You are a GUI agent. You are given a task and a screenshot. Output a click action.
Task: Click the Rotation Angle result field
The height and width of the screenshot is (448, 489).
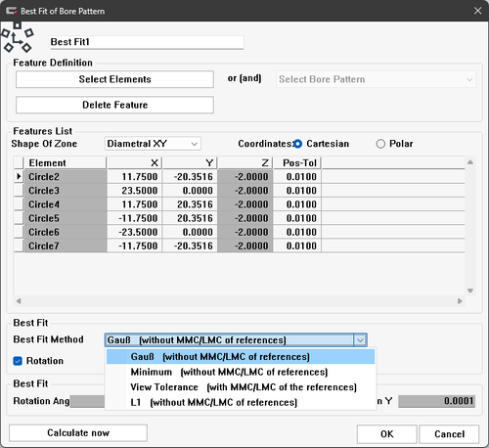[x=87, y=401]
